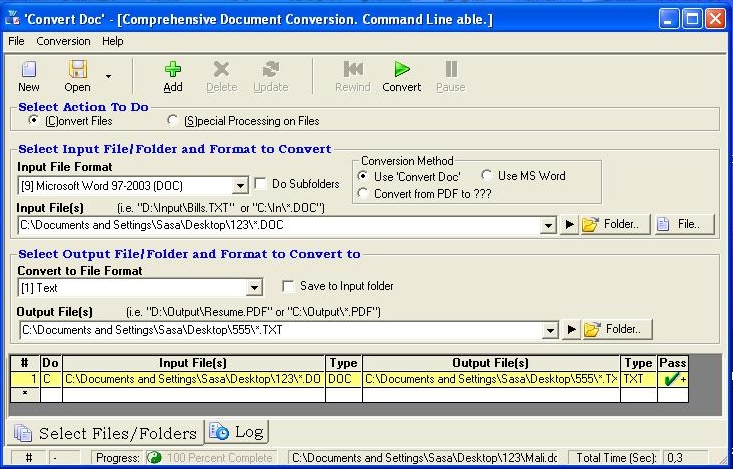The width and height of the screenshot is (733, 469).
Task: Click the 0,3 total time value
Action: pyautogui.click(x=675, y=457)
